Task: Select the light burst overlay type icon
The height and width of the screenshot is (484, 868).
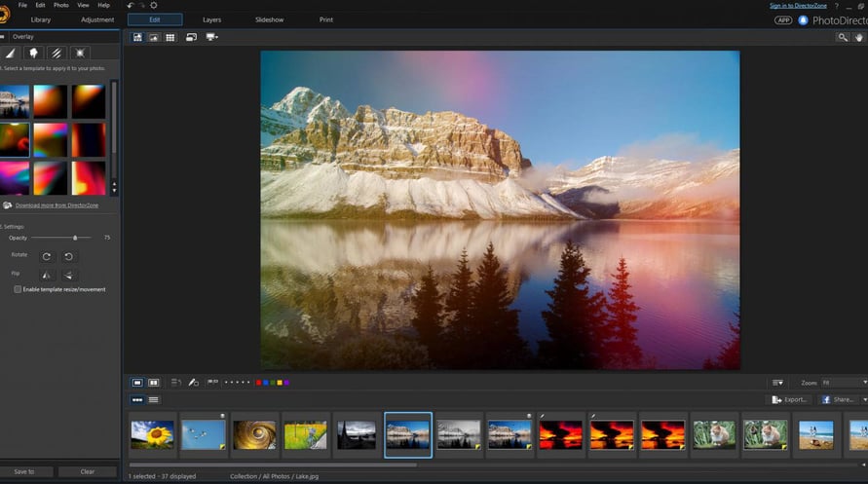Action: coord(80,54)
